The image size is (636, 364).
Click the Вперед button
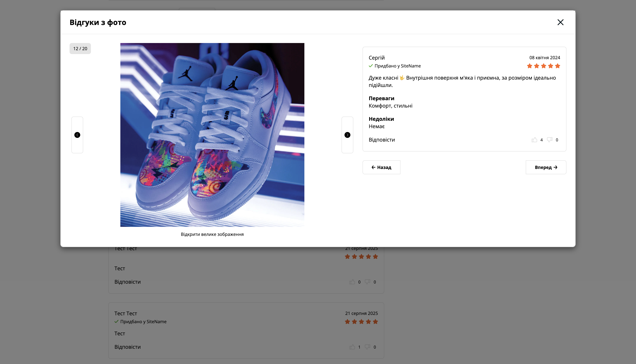pos(546,167)
